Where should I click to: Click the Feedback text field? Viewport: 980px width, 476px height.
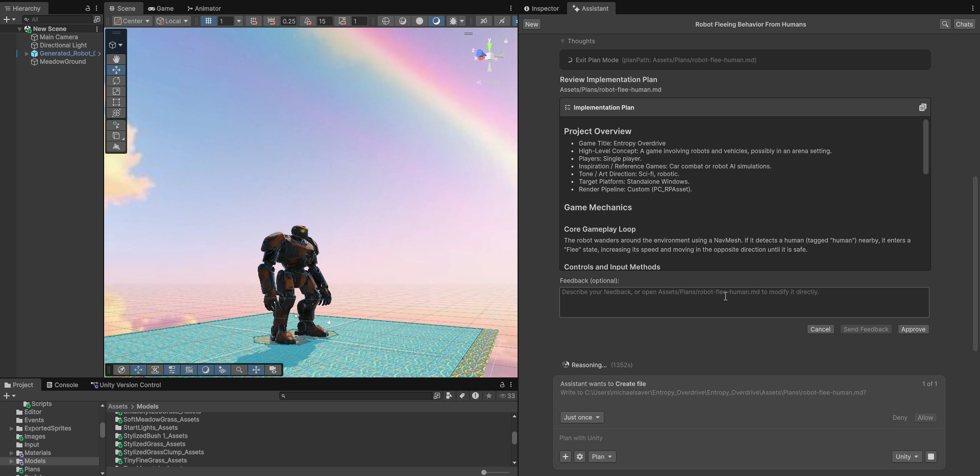coord(744,302)
